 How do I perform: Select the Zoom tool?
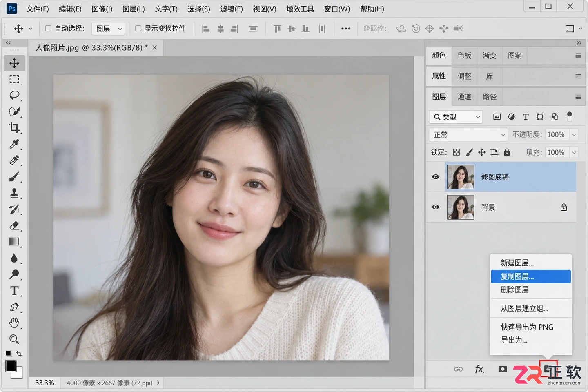[14, 339]
